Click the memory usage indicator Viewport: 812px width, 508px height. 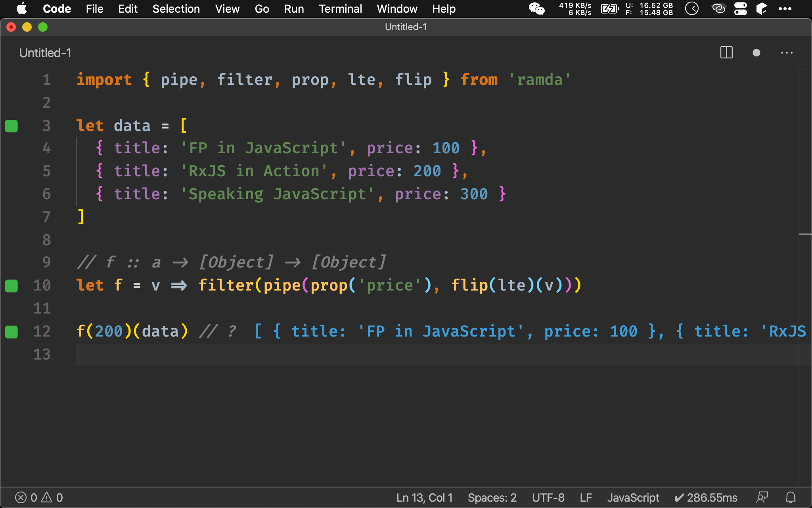point(649,9)
